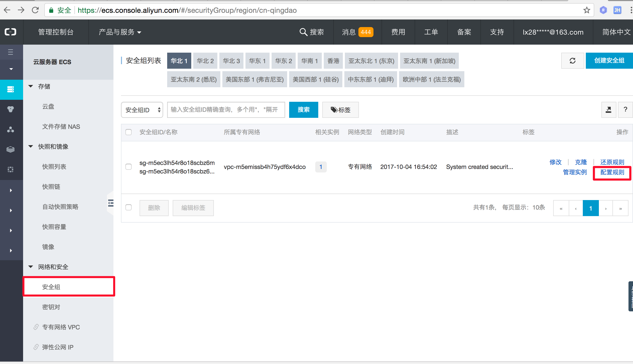
Task: Click the security group ID search input
Action: (x=226, y=110)
